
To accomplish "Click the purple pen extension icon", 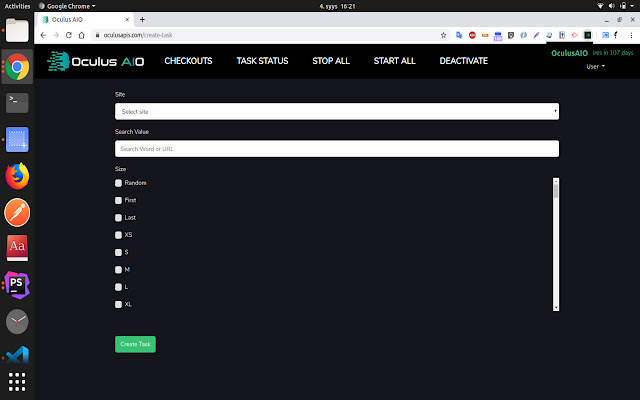I will pos(536,35).
